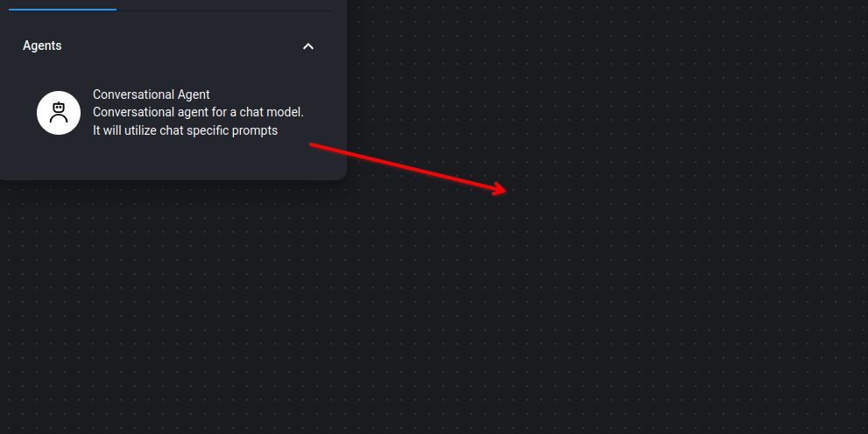The height and width of the screenshot is (434, 868).
Task: Click the white circle behind the robot
Action: (x=59, y=113)
